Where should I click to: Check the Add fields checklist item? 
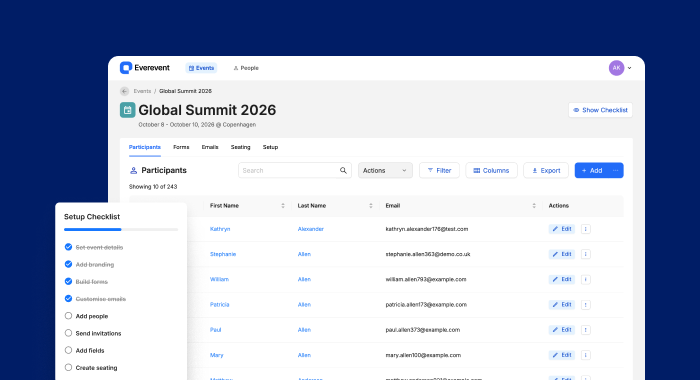pyautogui.click(x=68, y=350)
